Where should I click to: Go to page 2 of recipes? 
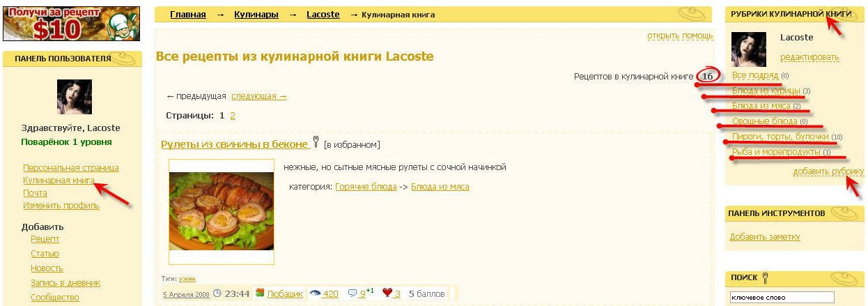click(233, 116)
